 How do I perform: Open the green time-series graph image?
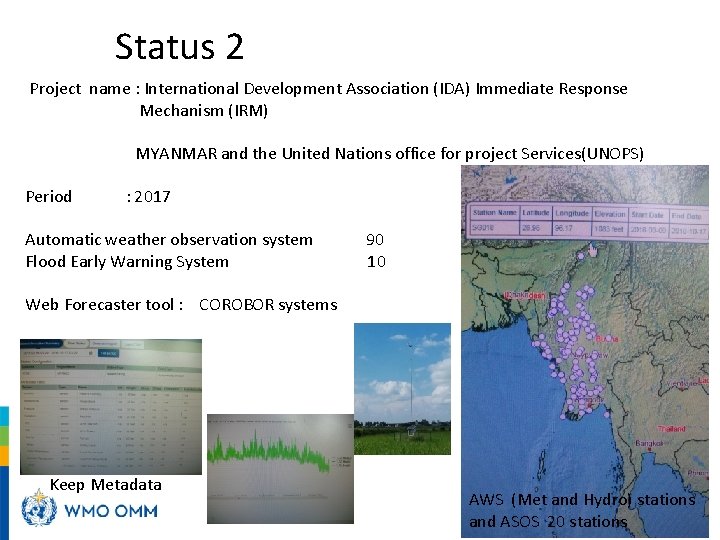(280, 469)
